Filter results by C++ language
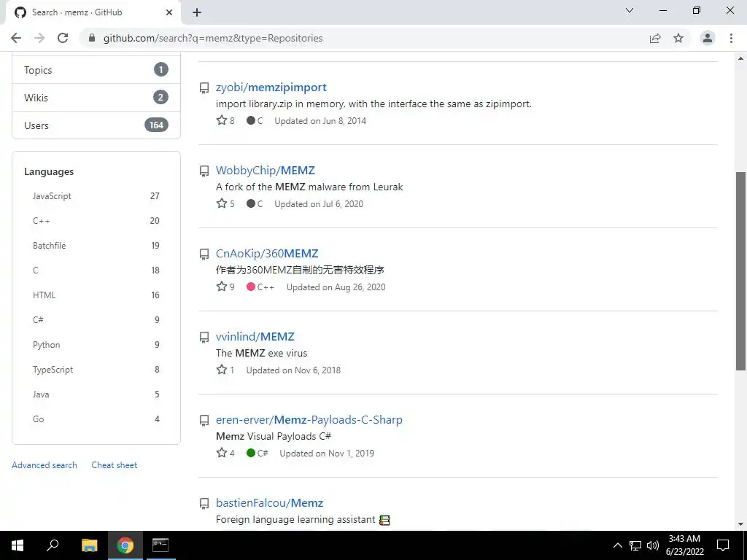 point(96,220)
